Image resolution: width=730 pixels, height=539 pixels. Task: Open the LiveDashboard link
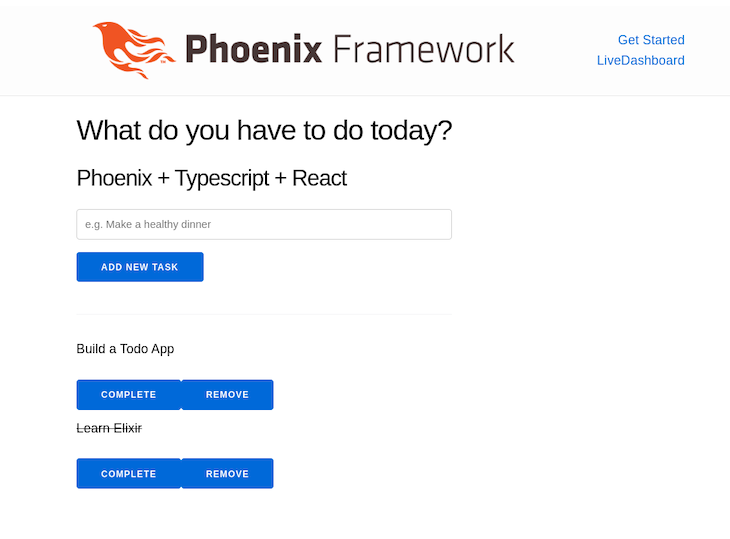pos(641,60)
